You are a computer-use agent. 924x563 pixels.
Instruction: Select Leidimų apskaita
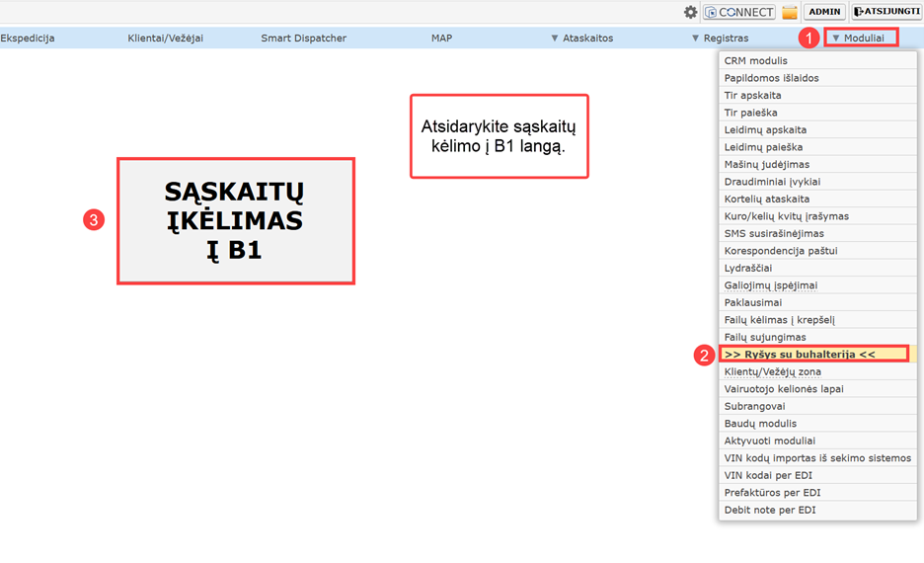818,129
